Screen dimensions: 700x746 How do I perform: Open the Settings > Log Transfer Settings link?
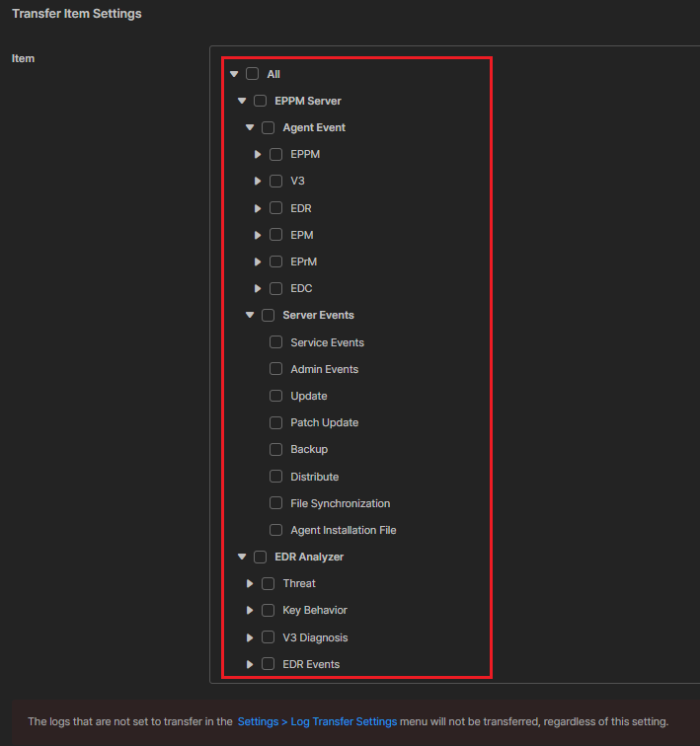317,721
